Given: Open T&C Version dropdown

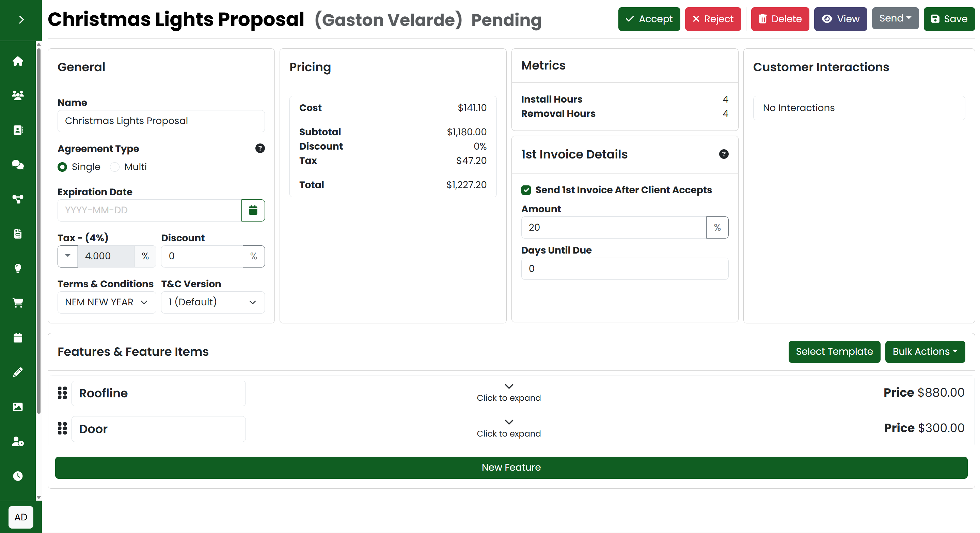Looking at the screenshot, I should (213, 302).
